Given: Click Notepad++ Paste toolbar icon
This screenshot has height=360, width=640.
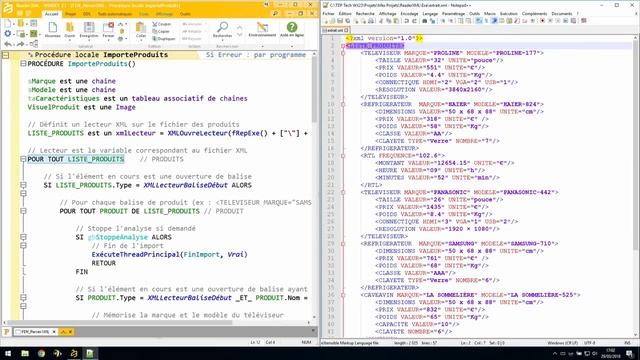Looking at the screenshot, I should pyautogui.click(x=396, y=20).
